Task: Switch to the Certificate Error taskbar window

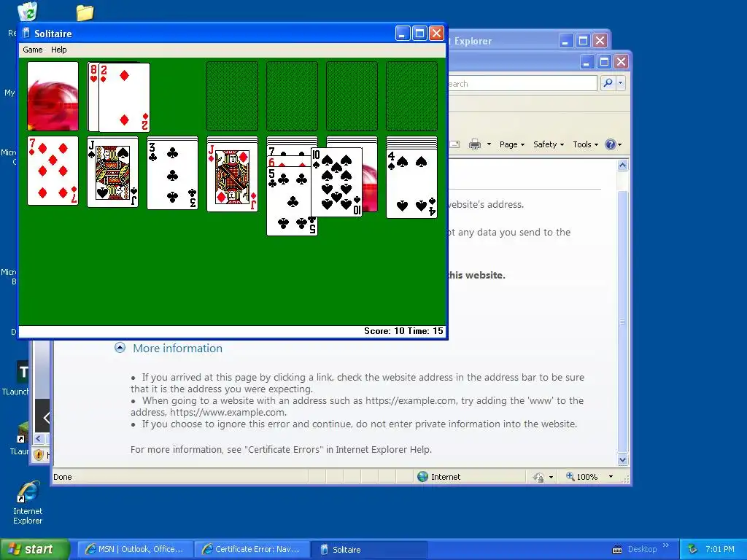Action: [252, 549]
